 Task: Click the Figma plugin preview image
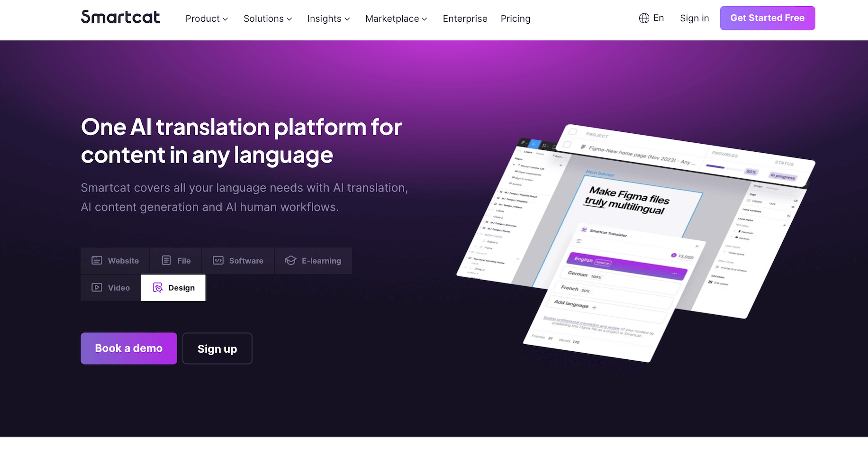[x=635, y=243]
